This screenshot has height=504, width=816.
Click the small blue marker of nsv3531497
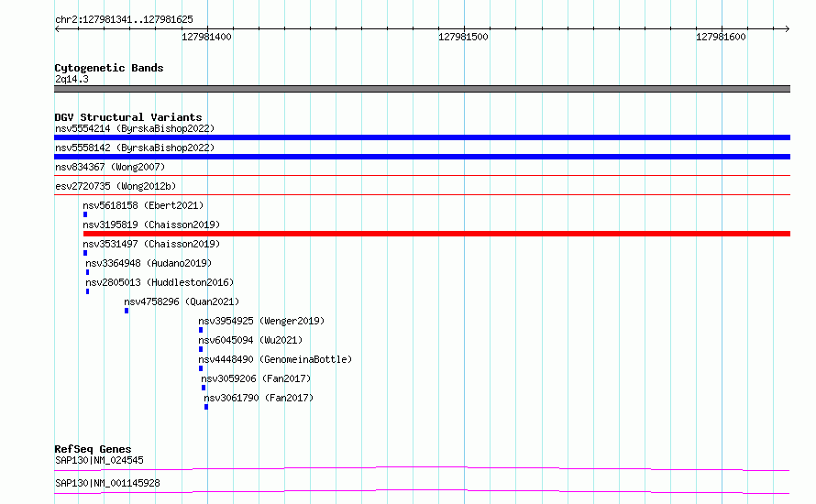85,253
